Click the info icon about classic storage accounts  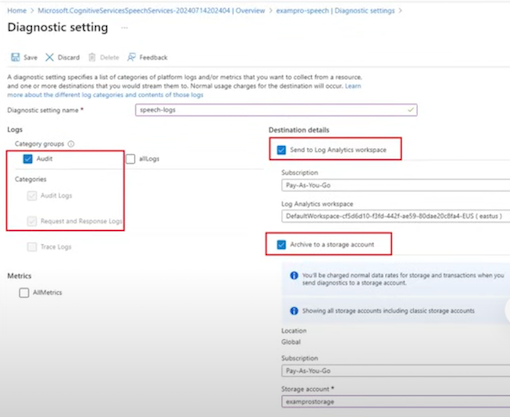[294, 311]
